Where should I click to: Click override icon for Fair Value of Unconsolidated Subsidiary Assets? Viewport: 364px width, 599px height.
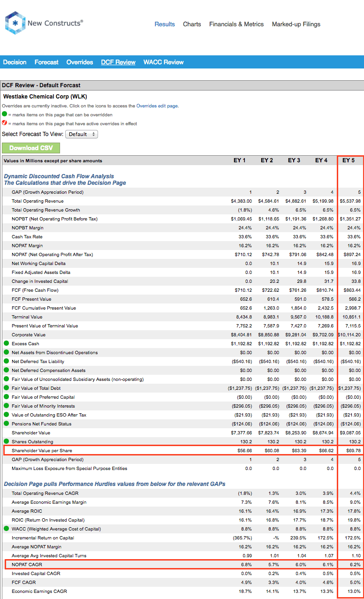point(7,379)
